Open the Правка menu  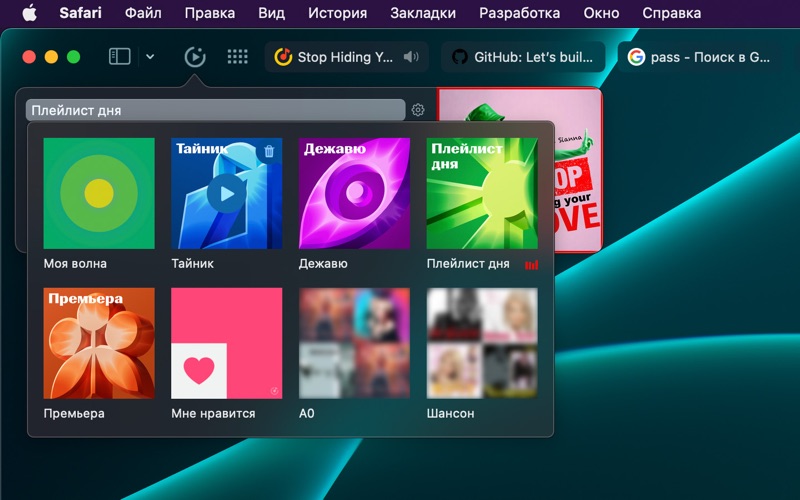click(210, 13)
